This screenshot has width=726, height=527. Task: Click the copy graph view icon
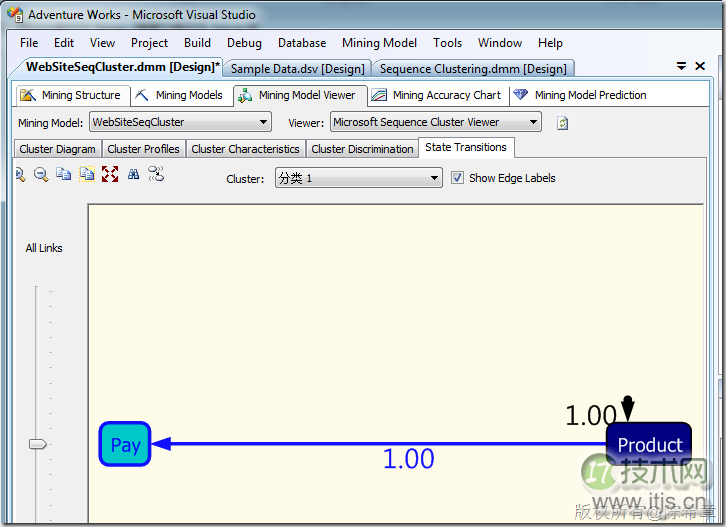64,174
